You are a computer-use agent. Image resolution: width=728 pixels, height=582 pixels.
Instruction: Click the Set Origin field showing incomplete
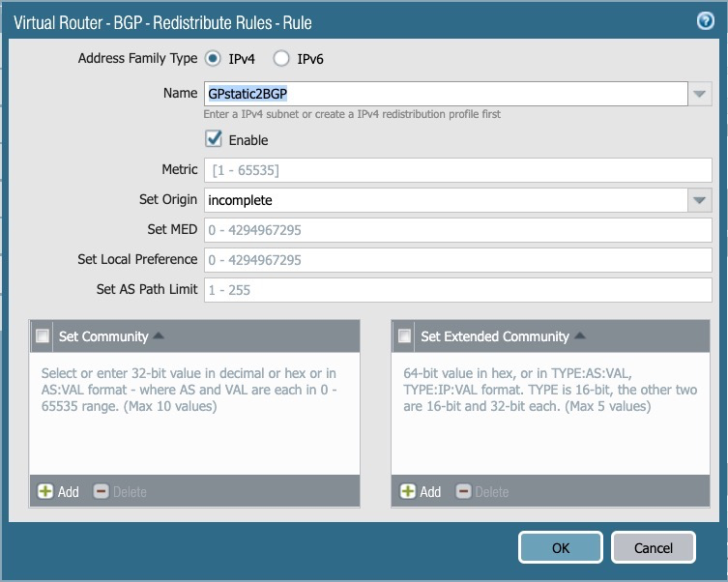coord(446,200)
